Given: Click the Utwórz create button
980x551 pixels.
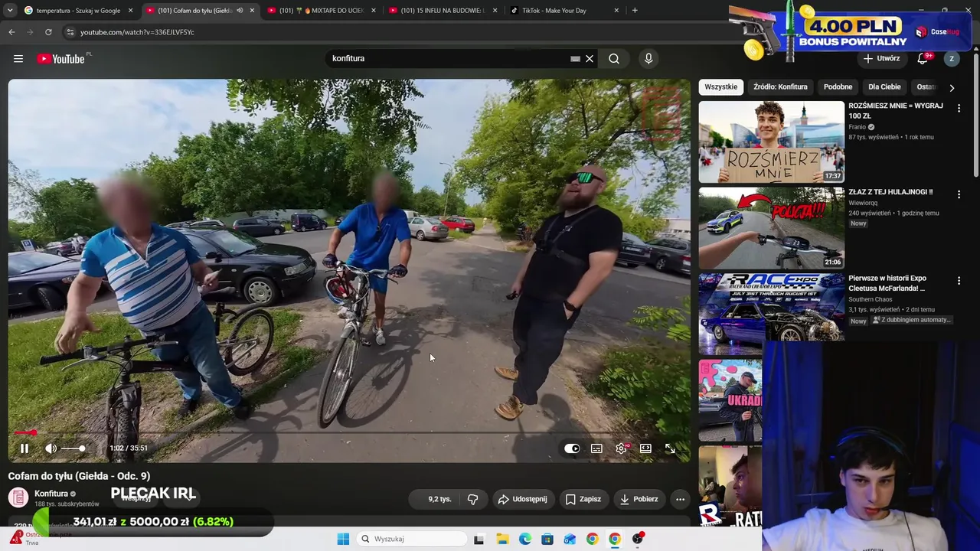Looking at the screenshot, I should [x=881, y=58].
